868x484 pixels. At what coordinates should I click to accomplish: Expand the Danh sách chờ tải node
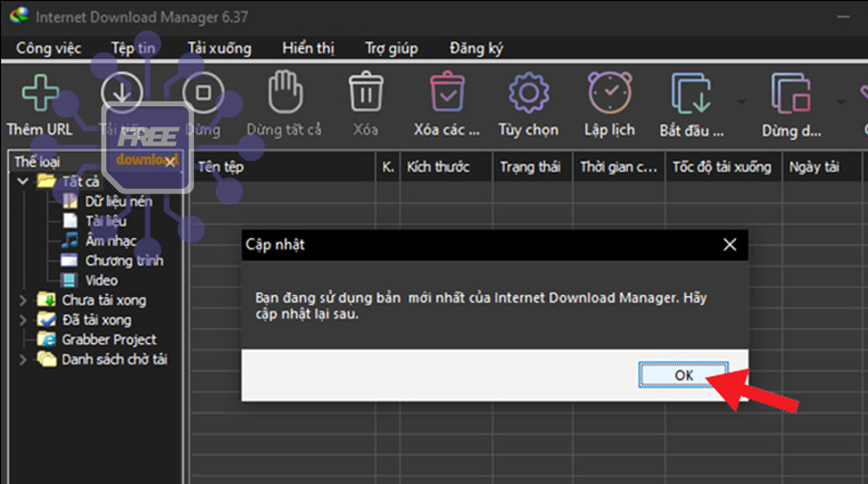pos(23,360)
